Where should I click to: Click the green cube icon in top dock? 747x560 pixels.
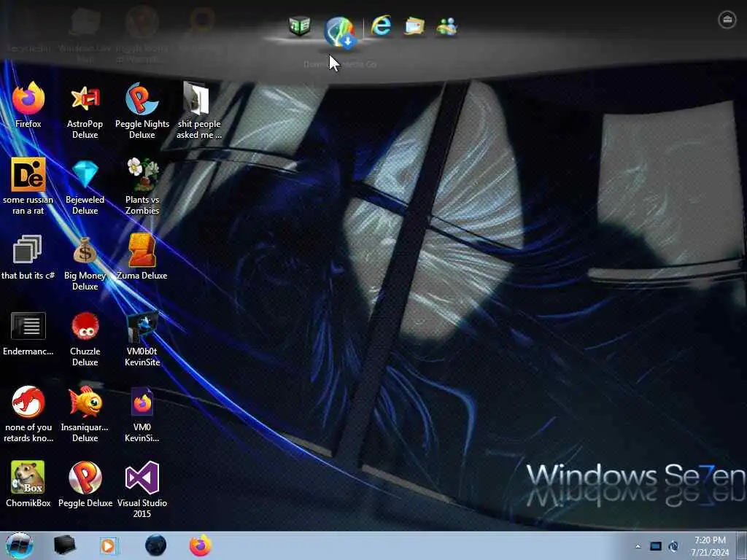click(300, 26)
